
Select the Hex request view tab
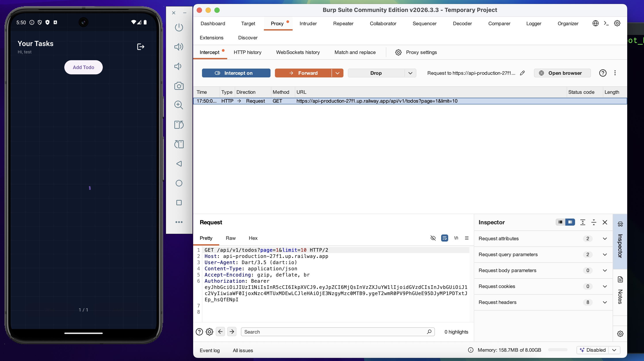pyautogui.click(x=253, y=238)
